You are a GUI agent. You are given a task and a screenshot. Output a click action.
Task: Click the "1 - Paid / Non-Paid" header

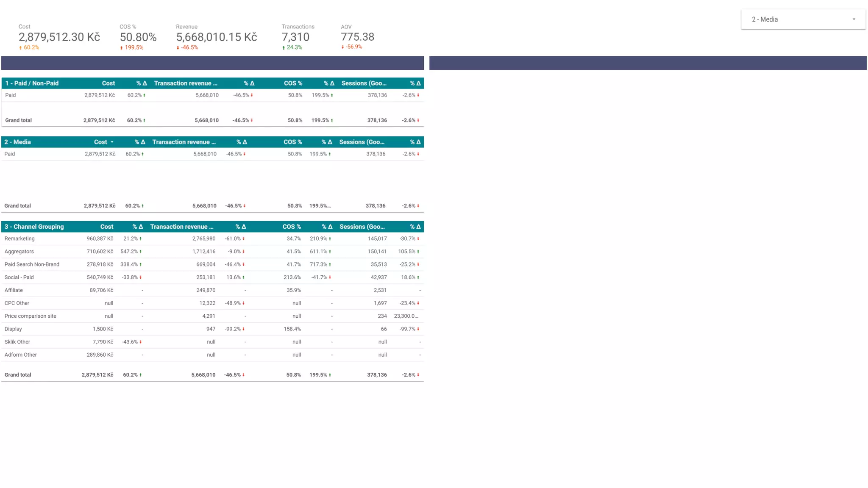tap(32, 83)
